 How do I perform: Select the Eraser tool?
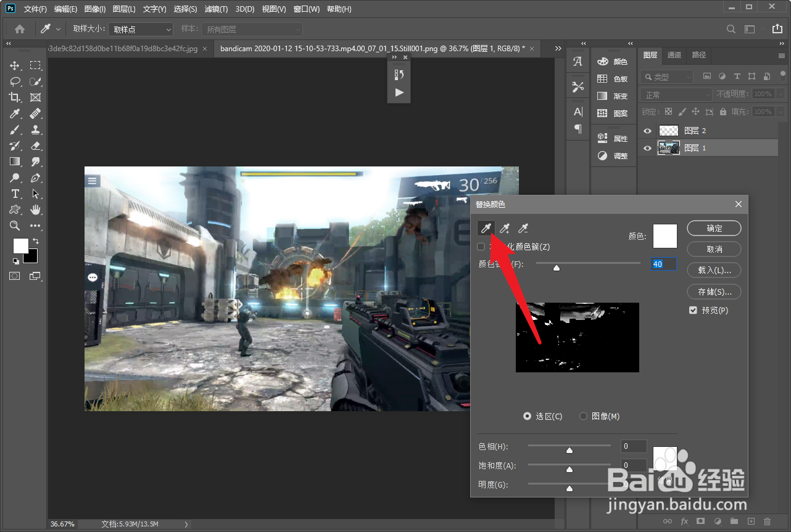click(x=36, y=145)
